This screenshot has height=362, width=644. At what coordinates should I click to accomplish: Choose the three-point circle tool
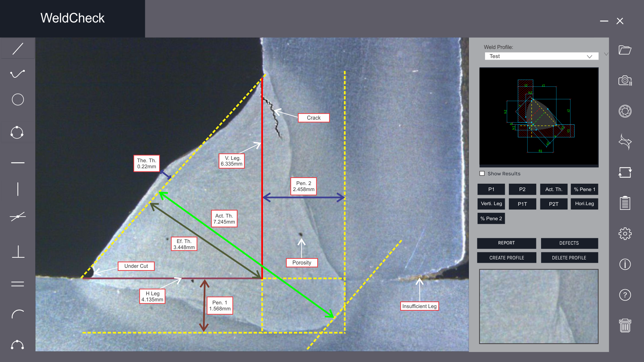click(x=17, y=132)
